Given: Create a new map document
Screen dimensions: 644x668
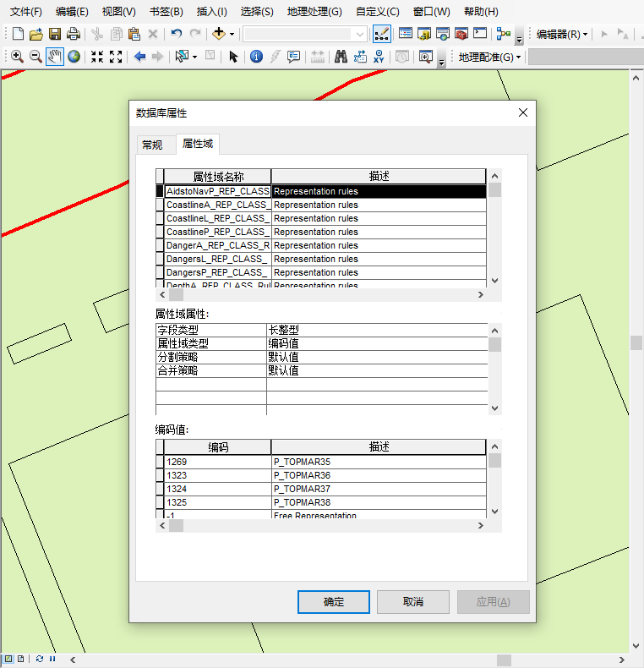Looking at the screenshot, I should 18,34.
